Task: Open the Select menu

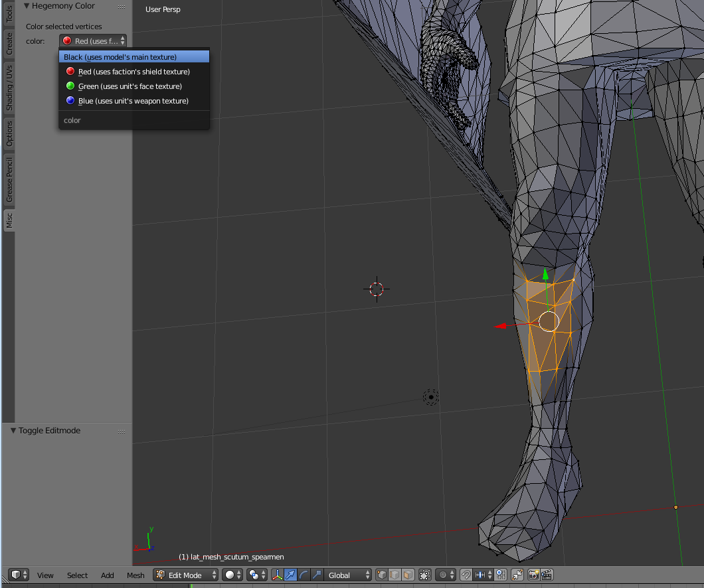Action: 77,575
